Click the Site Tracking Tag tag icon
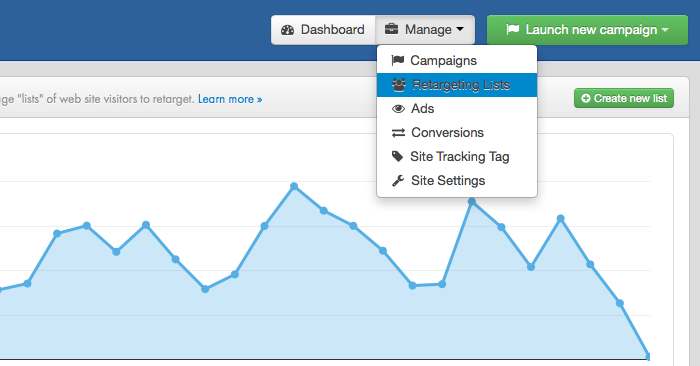The height and width of the screenshot is (366, 700). [397, 156]
